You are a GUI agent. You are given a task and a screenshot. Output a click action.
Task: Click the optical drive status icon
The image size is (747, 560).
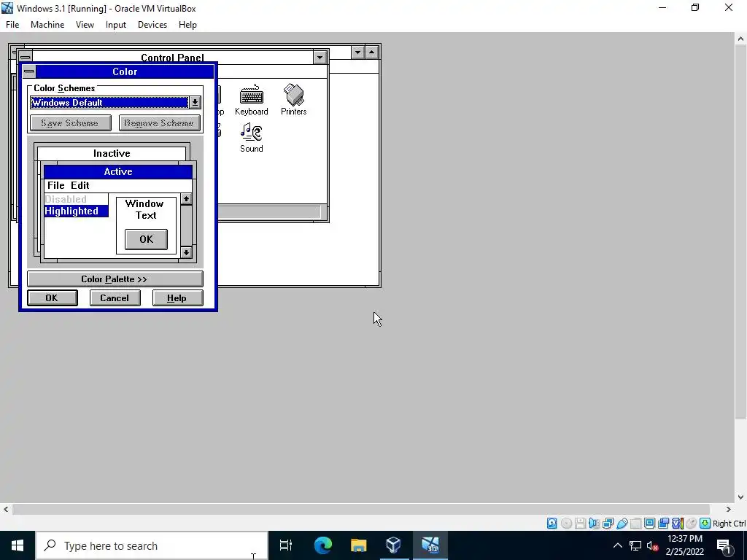pyautogui.click(x=566, y=524)
